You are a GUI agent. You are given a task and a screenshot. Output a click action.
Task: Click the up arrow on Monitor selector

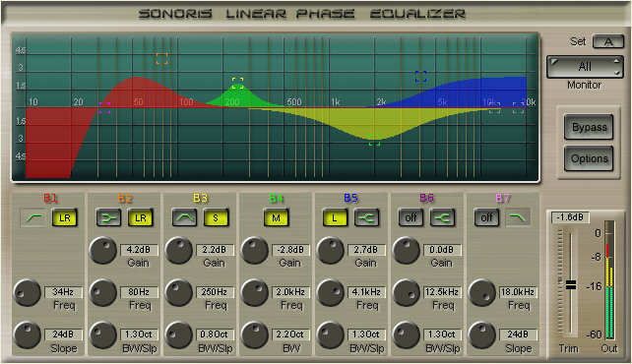616,61
